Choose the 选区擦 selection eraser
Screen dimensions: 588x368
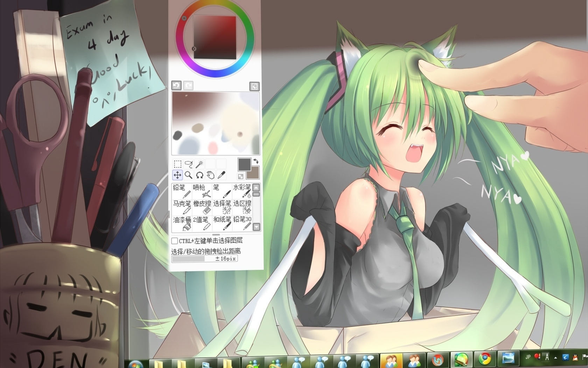pyautogui.click(x=242, y=207)
